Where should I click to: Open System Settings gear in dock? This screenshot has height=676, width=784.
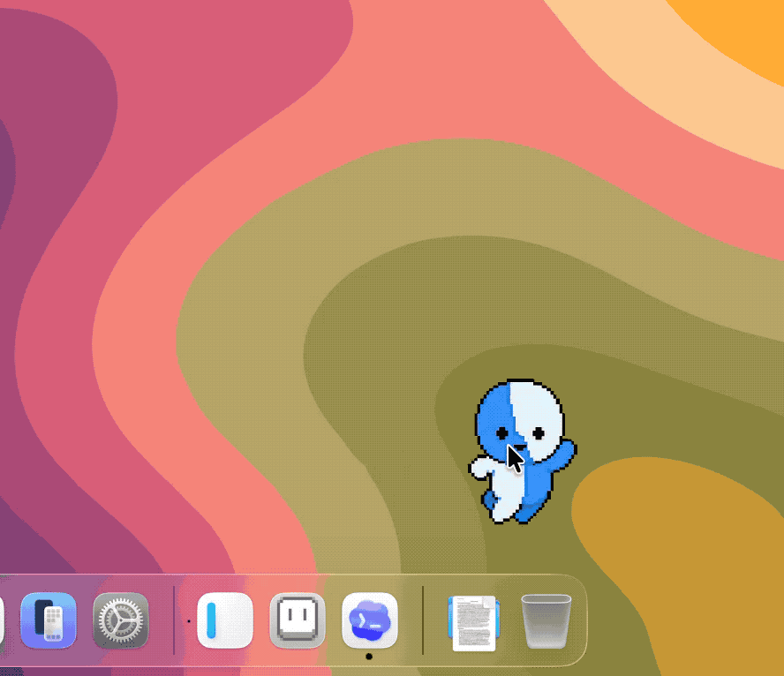pyautogui.click(x=120, y=620)
